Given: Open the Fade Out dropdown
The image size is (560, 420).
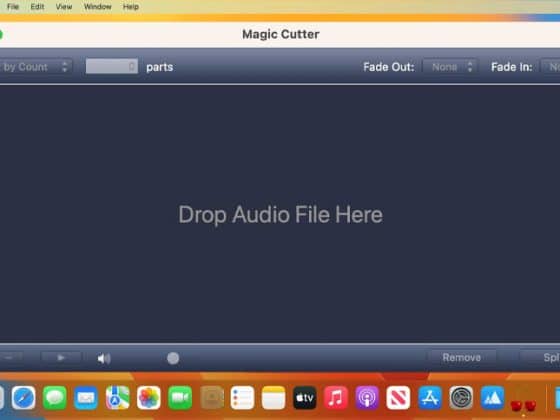Looking at the screenshot, I should tap(450, 67).
